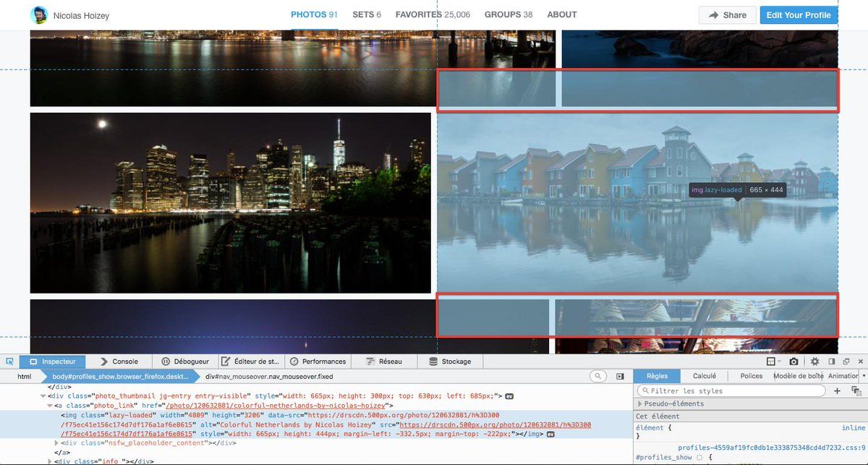The image size is (868, 465).
Task: Open the Calculé tab
Action: 704,376
